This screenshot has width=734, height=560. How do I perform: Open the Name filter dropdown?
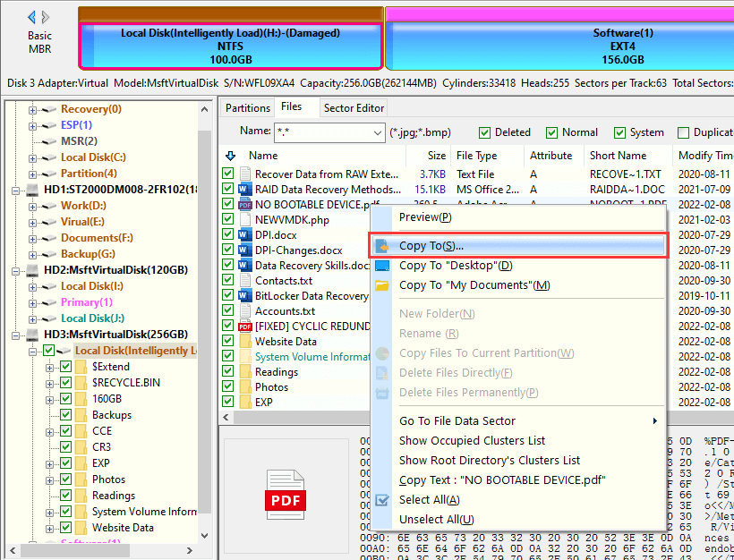click(378, 132)
